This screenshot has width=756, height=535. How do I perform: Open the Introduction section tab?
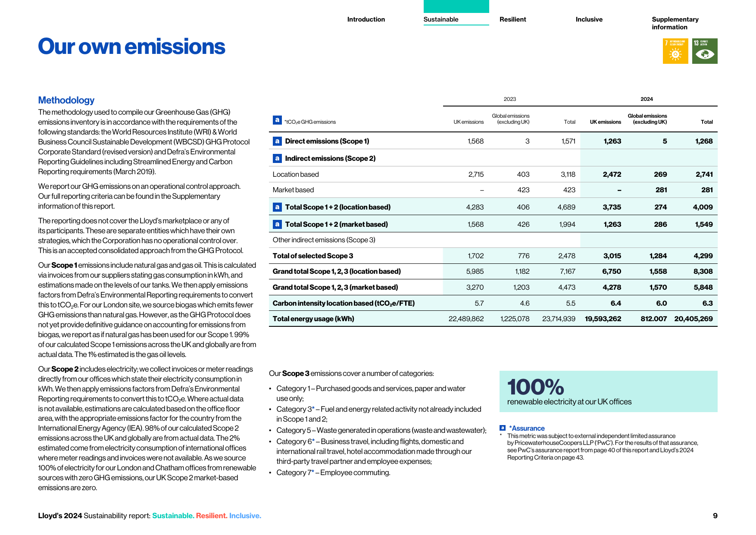366,19
